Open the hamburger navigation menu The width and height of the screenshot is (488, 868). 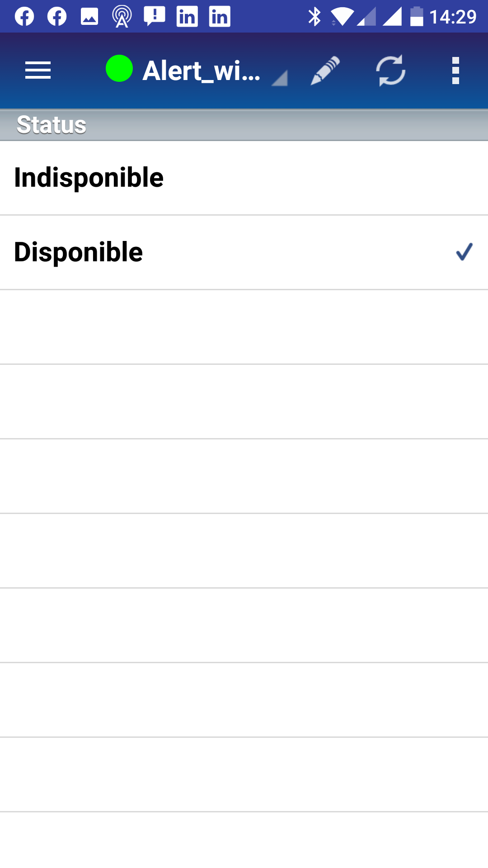[38, 71]
